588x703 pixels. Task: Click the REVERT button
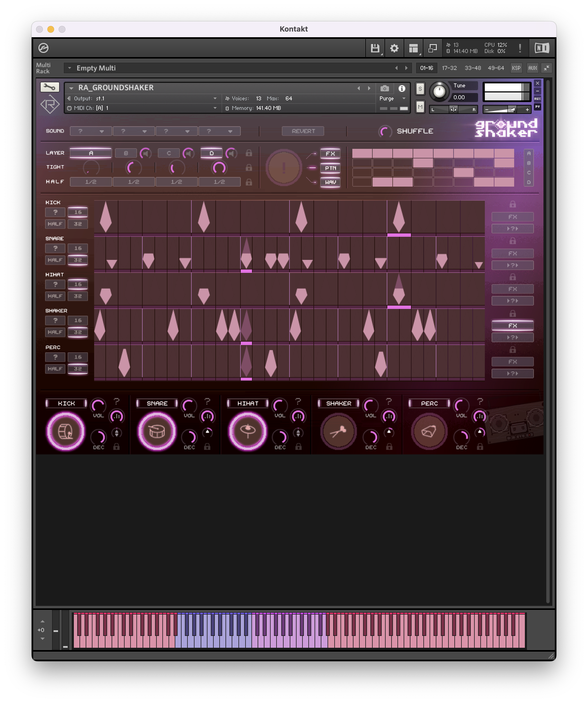tap(303, 131)
